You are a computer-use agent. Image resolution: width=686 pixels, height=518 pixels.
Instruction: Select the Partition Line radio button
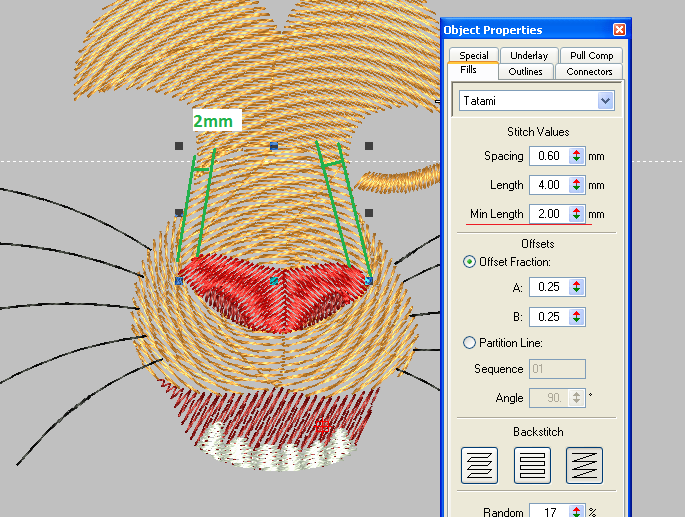point(469,343)
